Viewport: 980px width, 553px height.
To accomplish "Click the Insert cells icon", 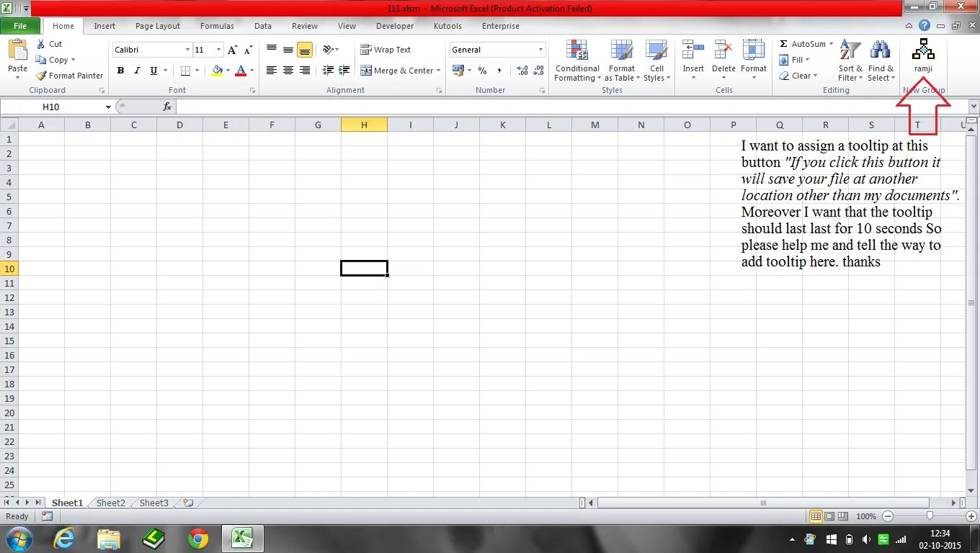I will 693,50.
